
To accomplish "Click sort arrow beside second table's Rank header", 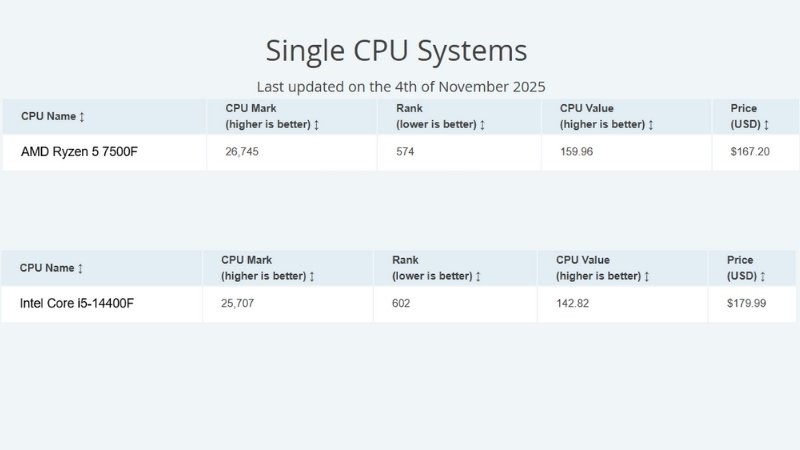I will coord(478,276).
